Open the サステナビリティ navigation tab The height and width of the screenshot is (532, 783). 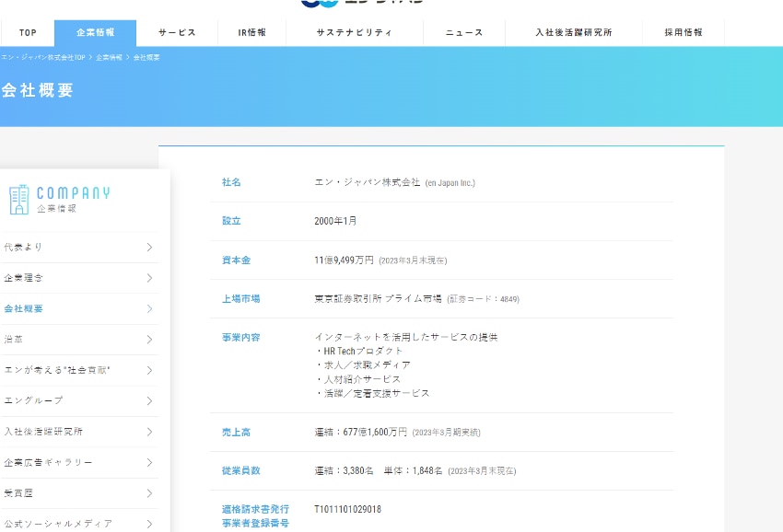(x=355, y=33)
